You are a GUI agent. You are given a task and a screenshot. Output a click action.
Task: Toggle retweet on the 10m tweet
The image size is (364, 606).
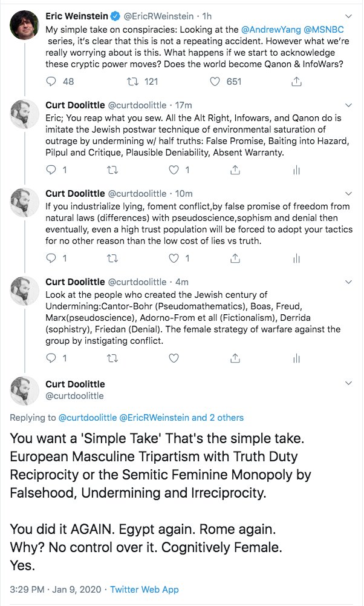[112, 259]
